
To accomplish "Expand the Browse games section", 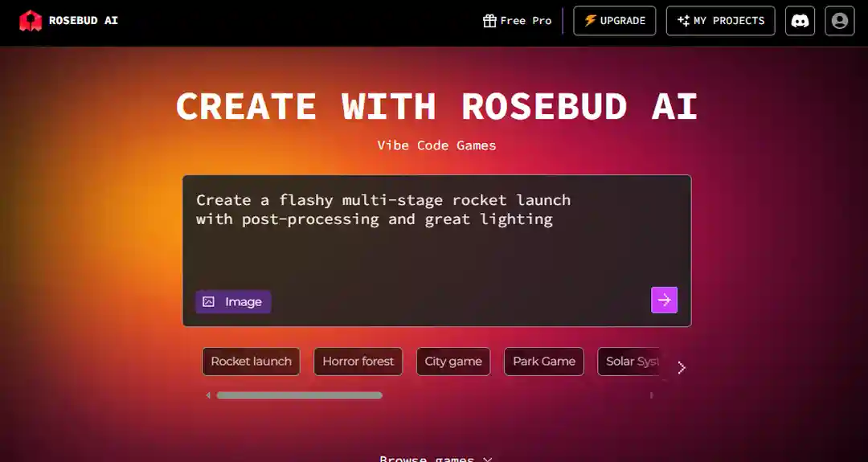I will click(x=436, y=458).
